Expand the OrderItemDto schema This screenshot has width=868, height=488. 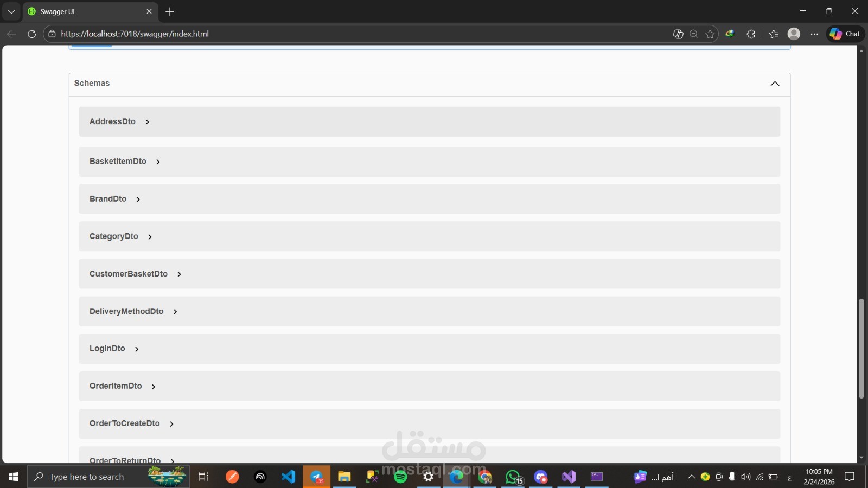pos(430,386)
